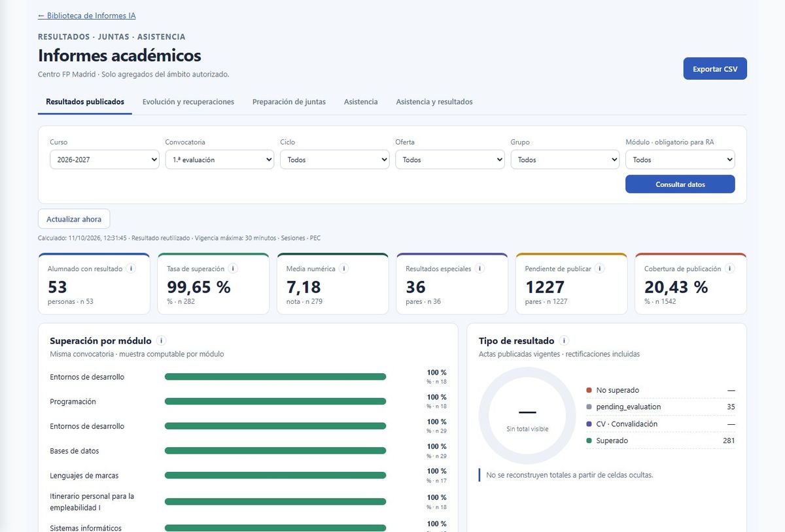Expand the Grupo dropdown
This screenshot has width=785, height=532.
[565, 159]
